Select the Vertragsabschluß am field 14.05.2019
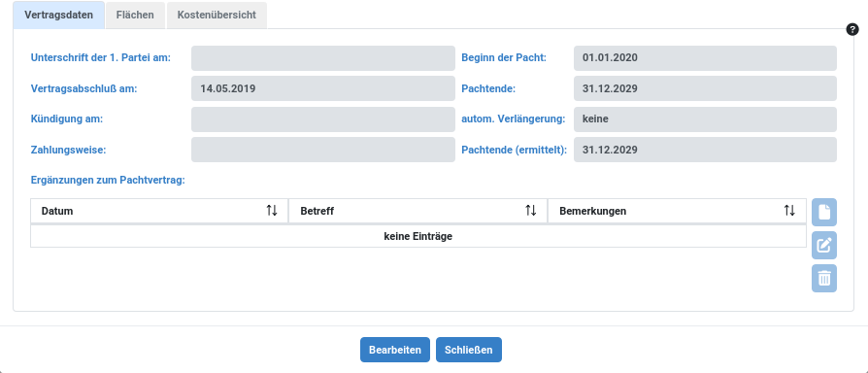This screenshot has height=373, width=868. click(x=322, y=88)
